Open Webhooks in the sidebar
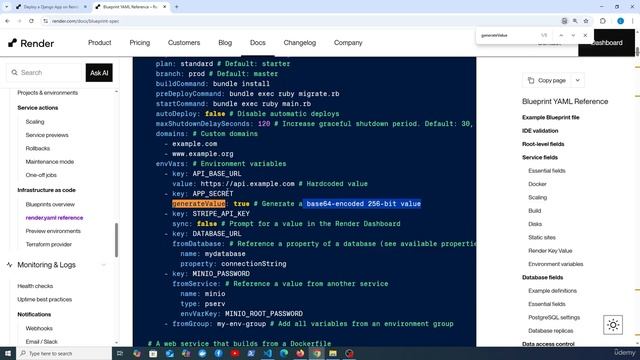 click(39, 329)
